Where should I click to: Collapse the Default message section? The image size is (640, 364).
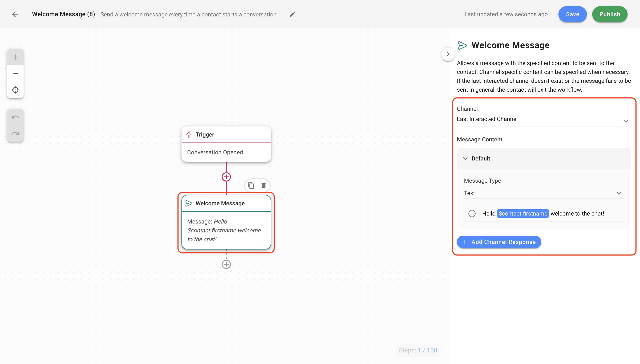pos(465,158)
